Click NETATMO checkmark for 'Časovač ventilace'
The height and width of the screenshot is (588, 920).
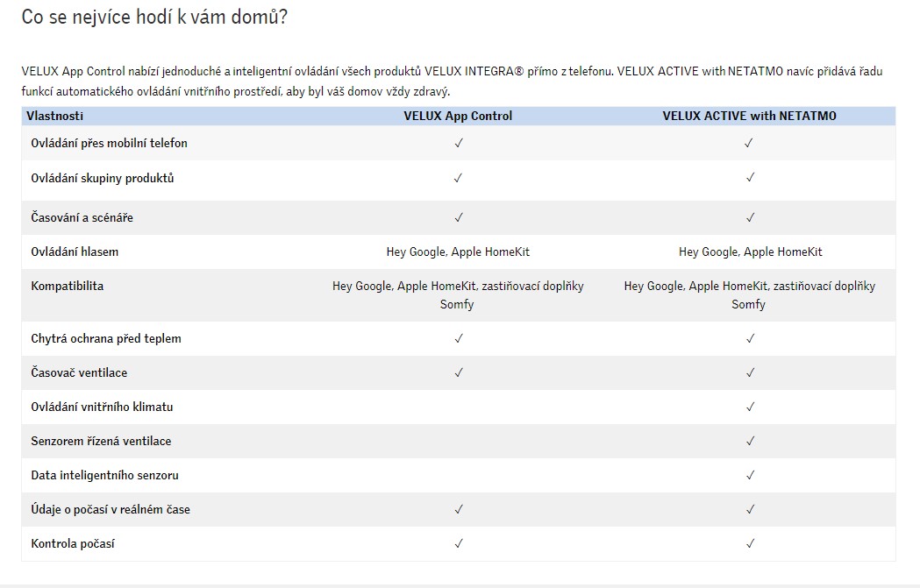750,372
